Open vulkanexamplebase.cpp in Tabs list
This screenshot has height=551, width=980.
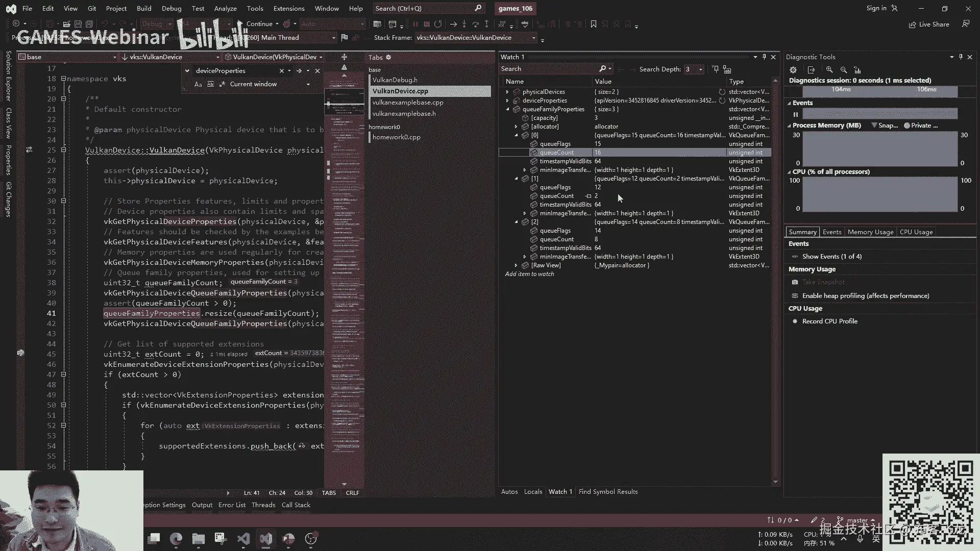pyautogui.click(x=407, y=103)
